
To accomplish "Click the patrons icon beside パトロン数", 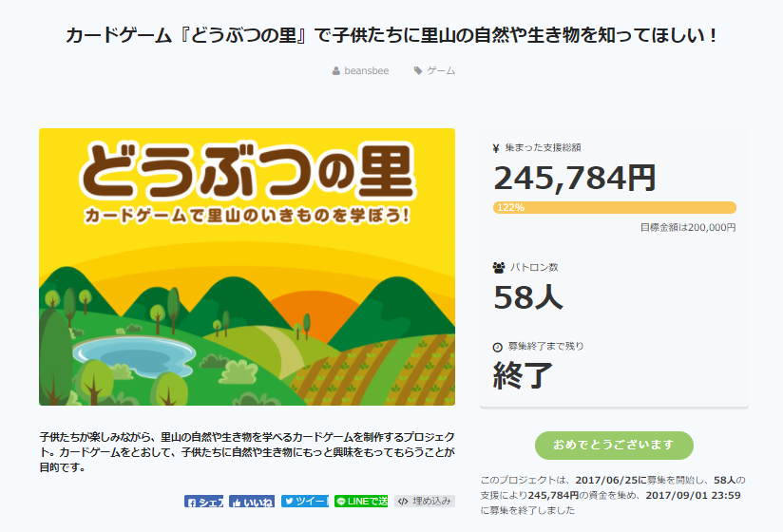I will coord(498,268).
